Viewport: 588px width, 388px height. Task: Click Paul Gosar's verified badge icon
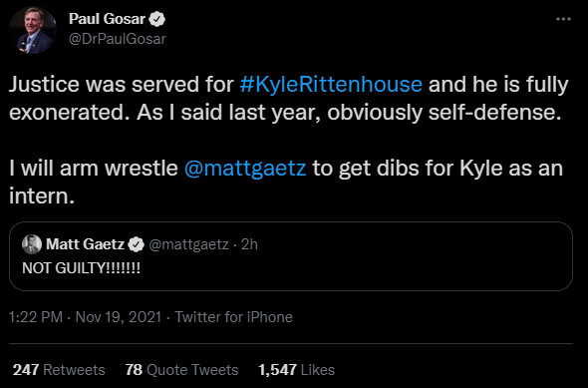click(157, 19)
